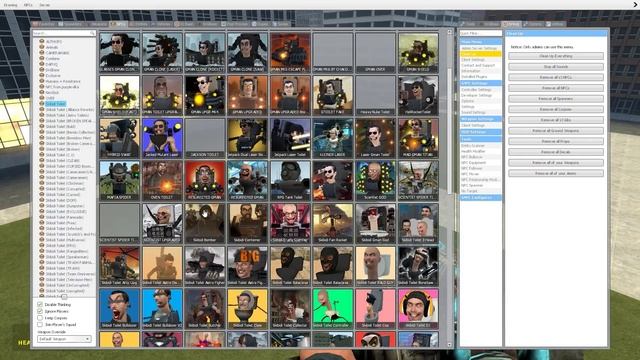Click the scroll-down arrow of the thumbnail grid

(x=449, y=345)
